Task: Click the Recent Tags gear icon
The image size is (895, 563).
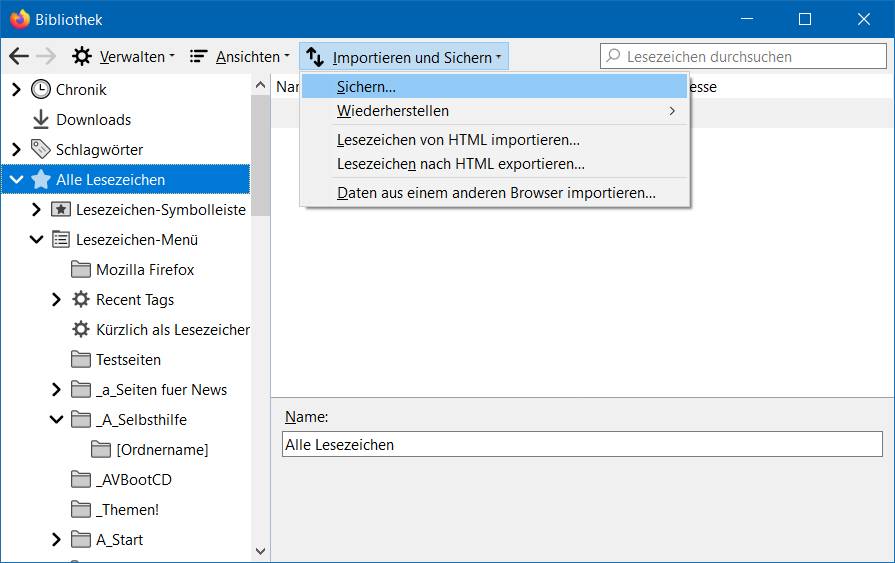Action: point(81,300)
